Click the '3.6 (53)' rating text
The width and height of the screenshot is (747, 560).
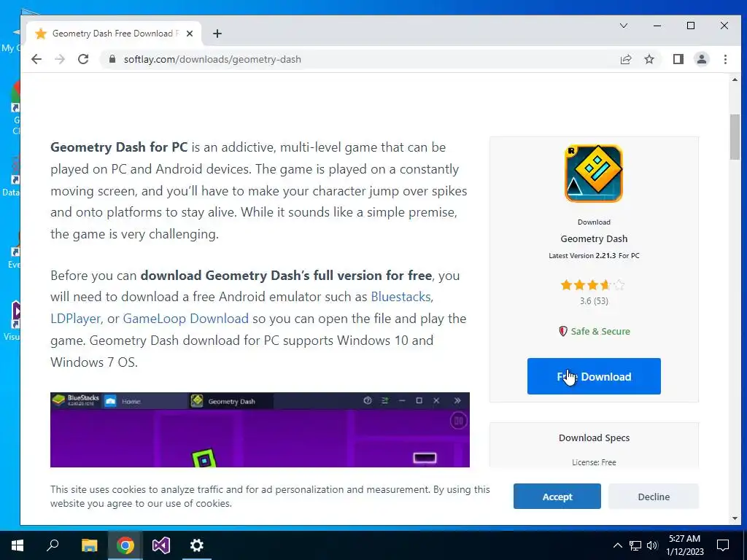[594, 301]
